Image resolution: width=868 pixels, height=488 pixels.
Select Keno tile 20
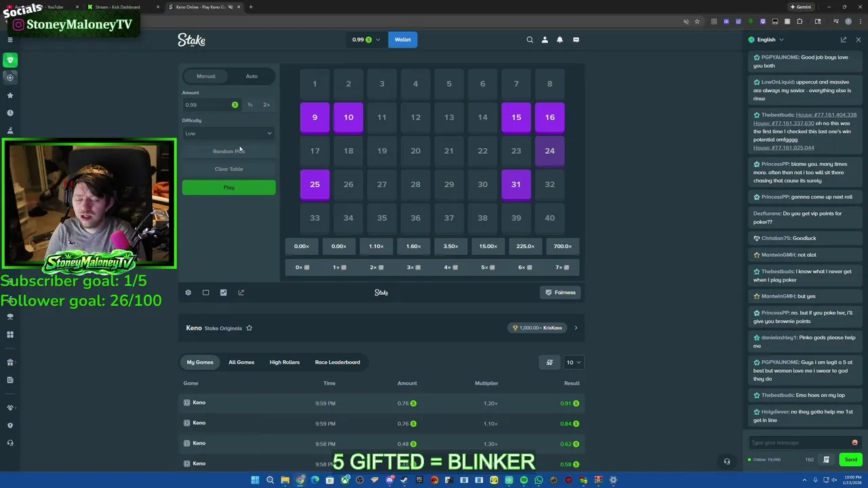(x=416, y=150)
